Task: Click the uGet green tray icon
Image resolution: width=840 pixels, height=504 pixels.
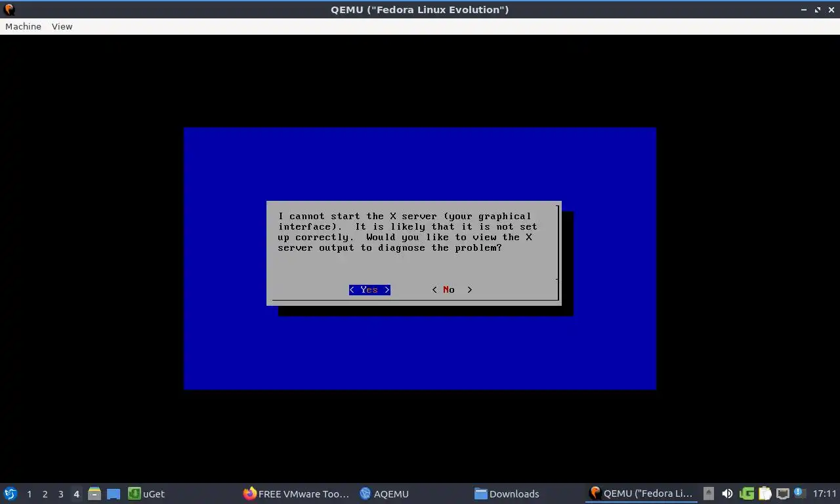Action: tap(746, 493)
